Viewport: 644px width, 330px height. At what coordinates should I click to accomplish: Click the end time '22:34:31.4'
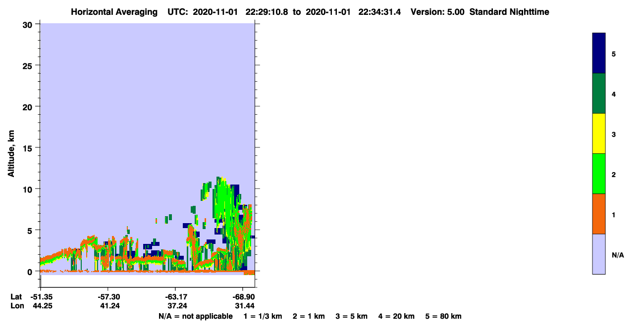tap(379, 12)
